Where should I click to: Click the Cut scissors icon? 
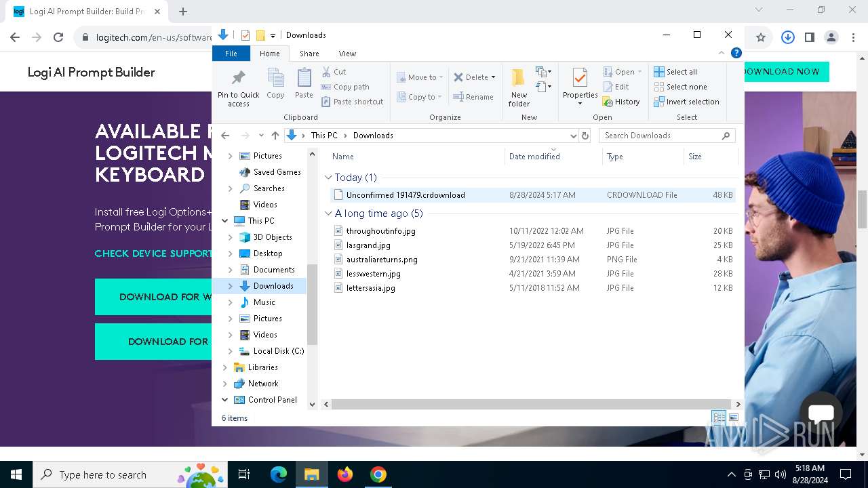pos(326,71)
